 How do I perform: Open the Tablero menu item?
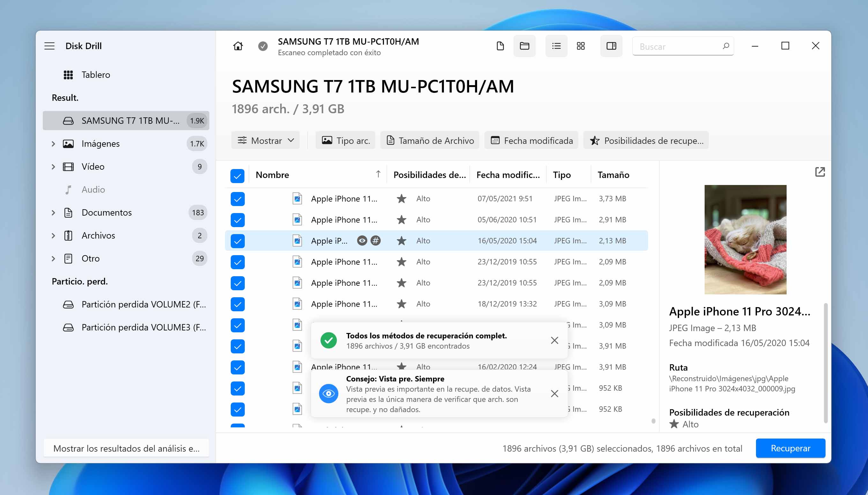pyautogui.click(x=126, y=75)
